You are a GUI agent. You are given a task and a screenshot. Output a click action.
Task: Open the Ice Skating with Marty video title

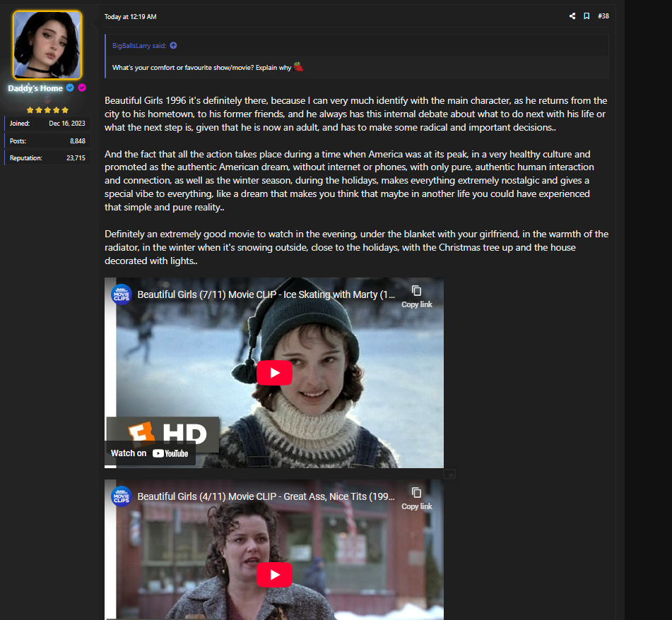point(266,294)
